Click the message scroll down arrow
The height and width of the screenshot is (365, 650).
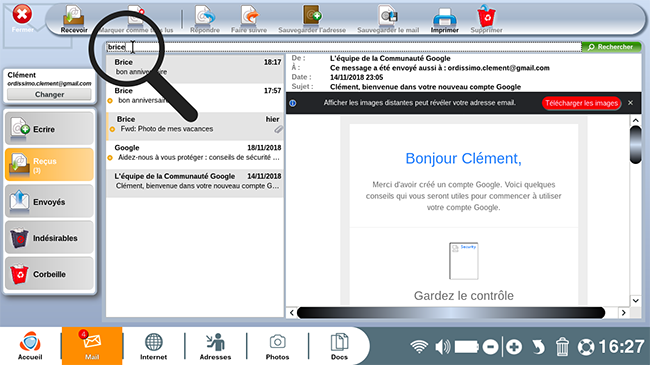click(x=635, y=300)
